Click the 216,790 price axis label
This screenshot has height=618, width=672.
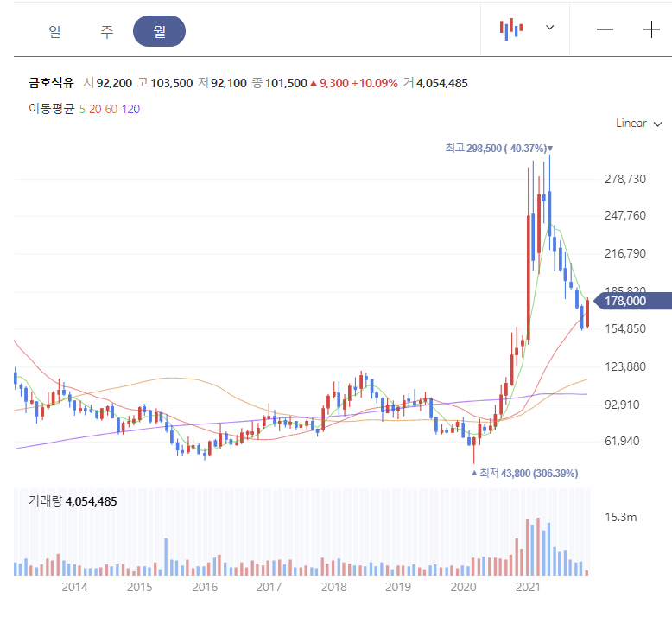pyautogui.click(x=624, y=253)
